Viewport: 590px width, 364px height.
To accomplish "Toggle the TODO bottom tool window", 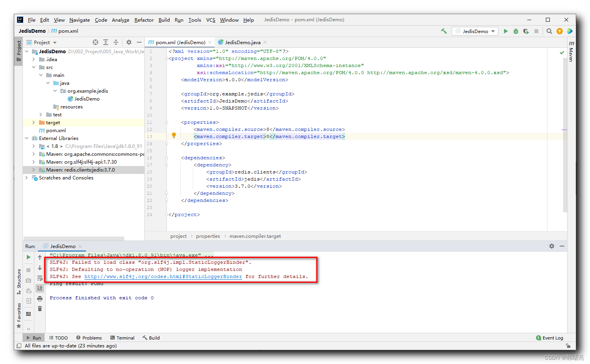I will (x=58, y=338).
